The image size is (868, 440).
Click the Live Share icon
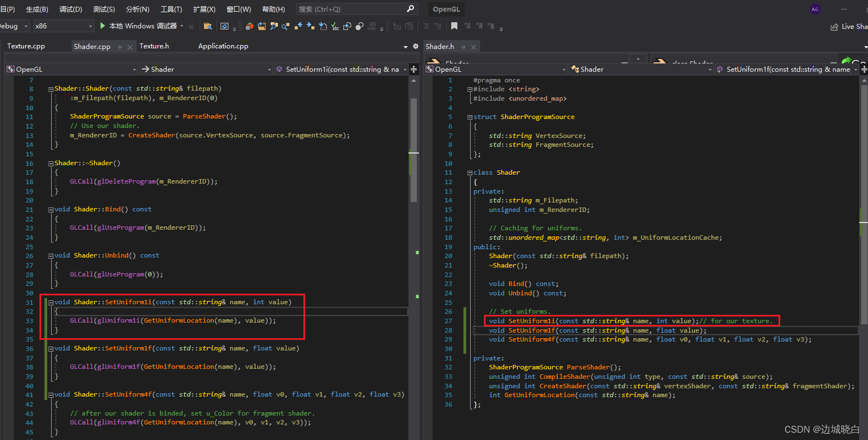[834, 27]
